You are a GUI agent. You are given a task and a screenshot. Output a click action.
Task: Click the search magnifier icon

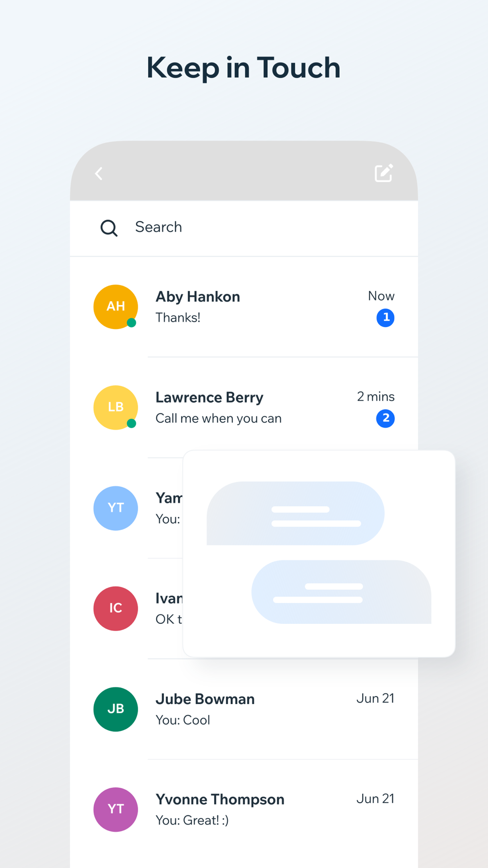point(109,227)
